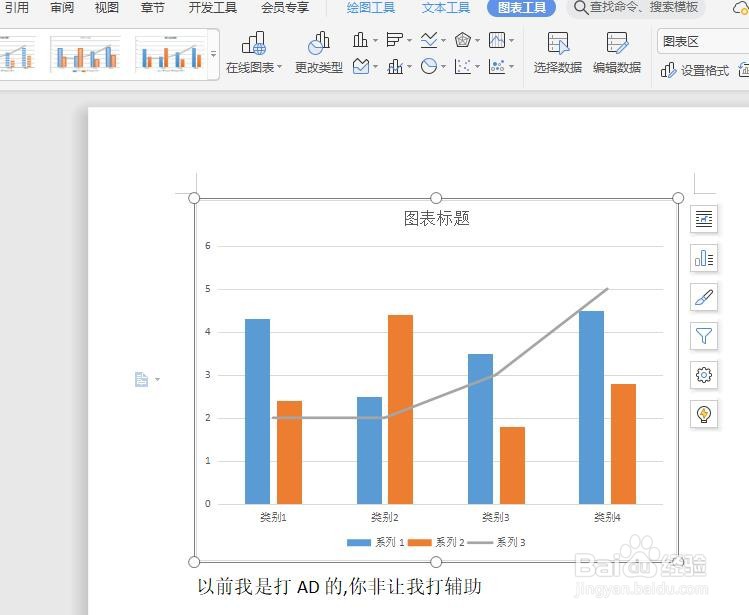Open 选择数据 select data

coord(557,53)
